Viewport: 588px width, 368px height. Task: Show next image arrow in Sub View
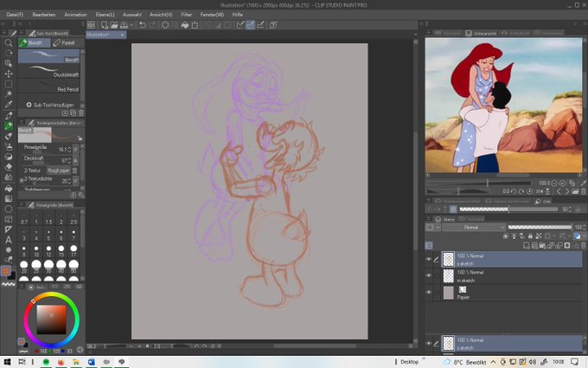[x=567, y=191]
